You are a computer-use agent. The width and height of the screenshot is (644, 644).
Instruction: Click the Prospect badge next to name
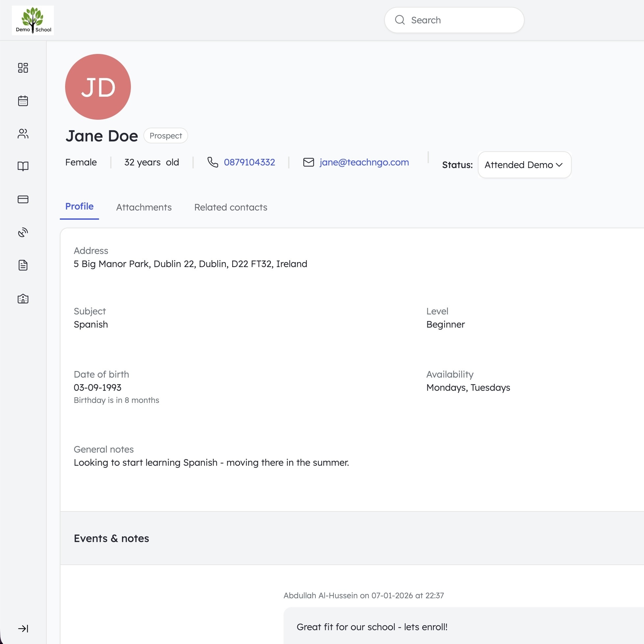pos(166,136)
